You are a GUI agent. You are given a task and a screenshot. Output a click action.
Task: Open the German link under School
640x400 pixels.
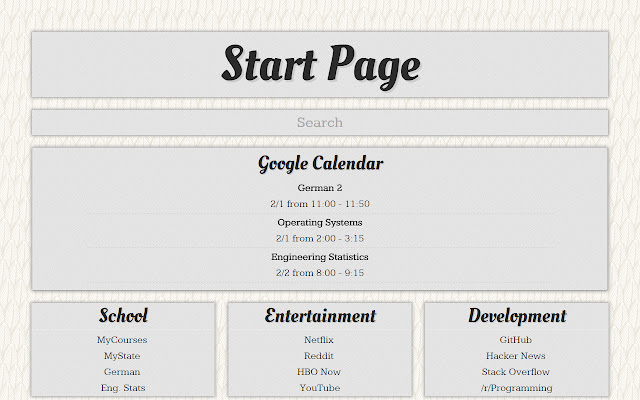(x=122, y=372)
